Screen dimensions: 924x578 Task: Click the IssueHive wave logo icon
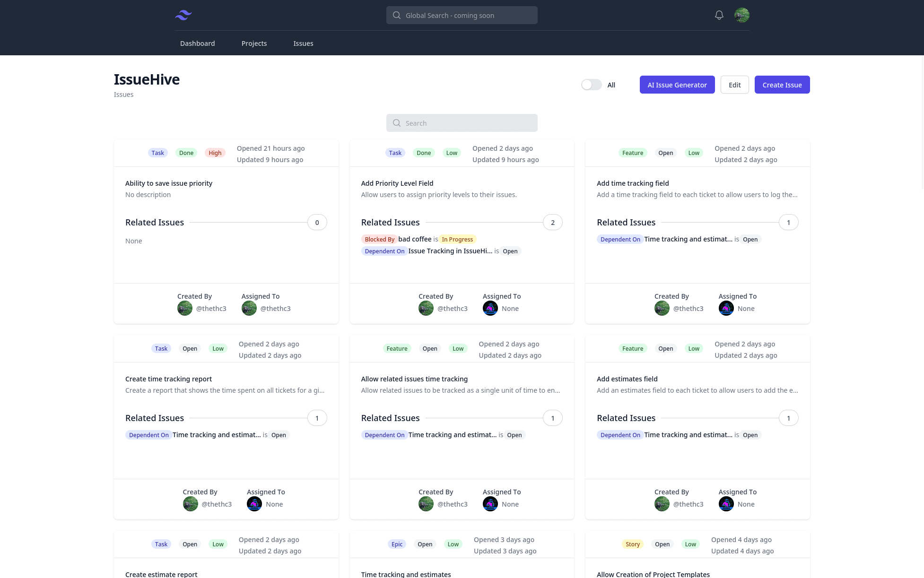(x=183, y=15)
